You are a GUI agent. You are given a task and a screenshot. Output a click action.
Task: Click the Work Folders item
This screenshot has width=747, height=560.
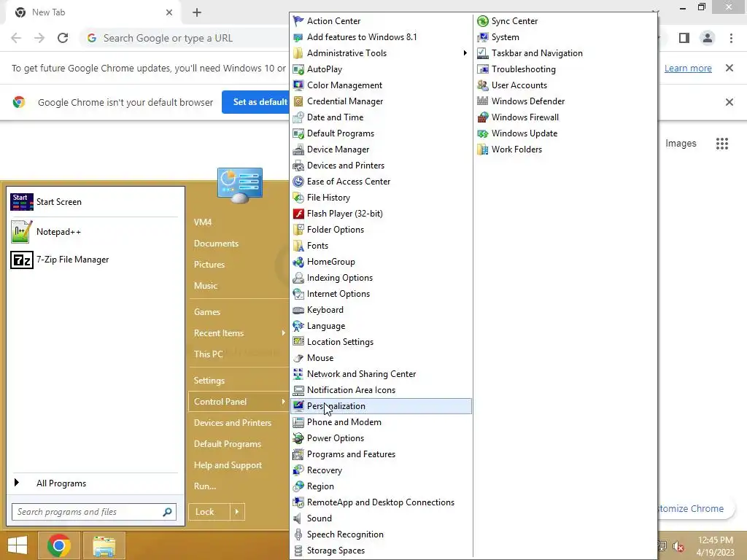565,149
